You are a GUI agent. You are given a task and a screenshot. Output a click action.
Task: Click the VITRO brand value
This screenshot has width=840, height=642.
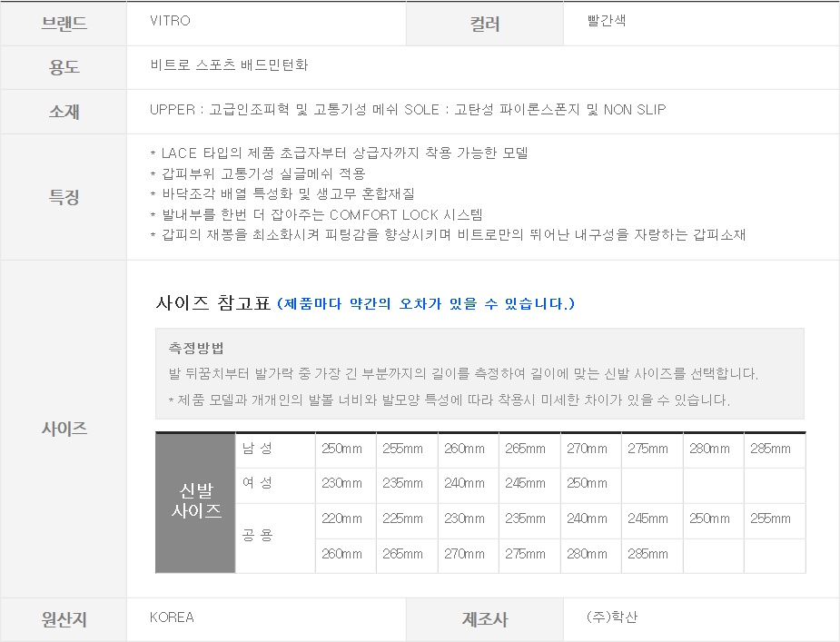[170, 21]
